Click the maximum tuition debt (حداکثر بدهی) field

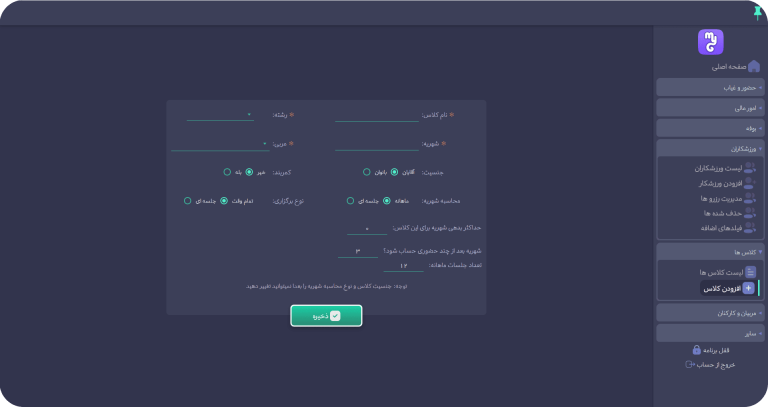point(367,229)
